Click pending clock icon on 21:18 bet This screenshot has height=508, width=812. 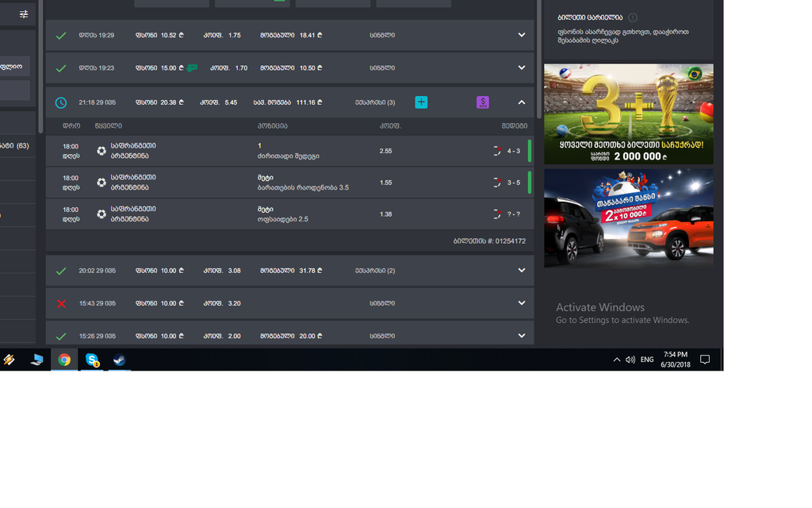click(x=61, y=102)
